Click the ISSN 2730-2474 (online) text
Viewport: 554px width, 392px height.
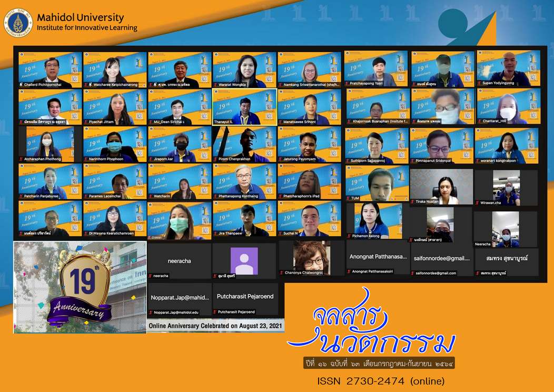coord(380,380)
